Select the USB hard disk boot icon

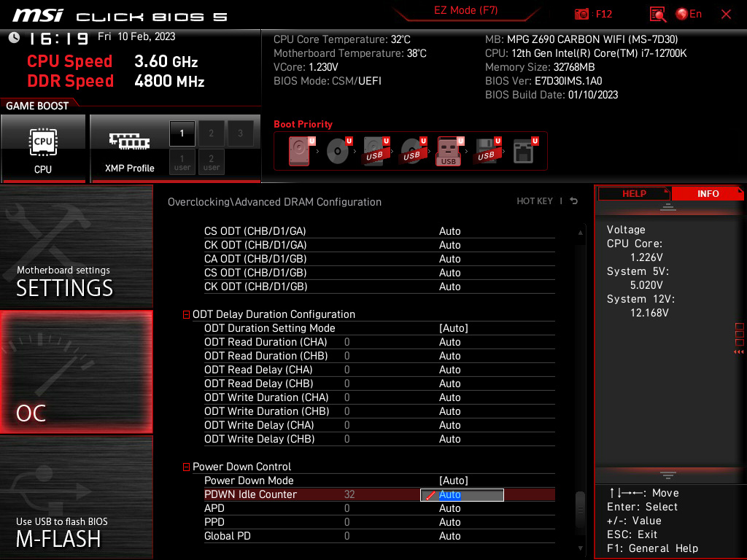(376, 151)
